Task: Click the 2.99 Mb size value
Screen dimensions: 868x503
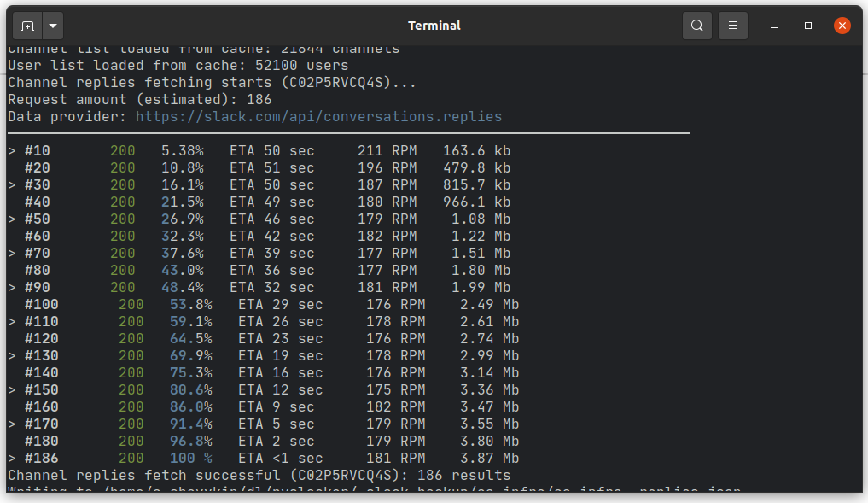Action: (x=489, y=356)
